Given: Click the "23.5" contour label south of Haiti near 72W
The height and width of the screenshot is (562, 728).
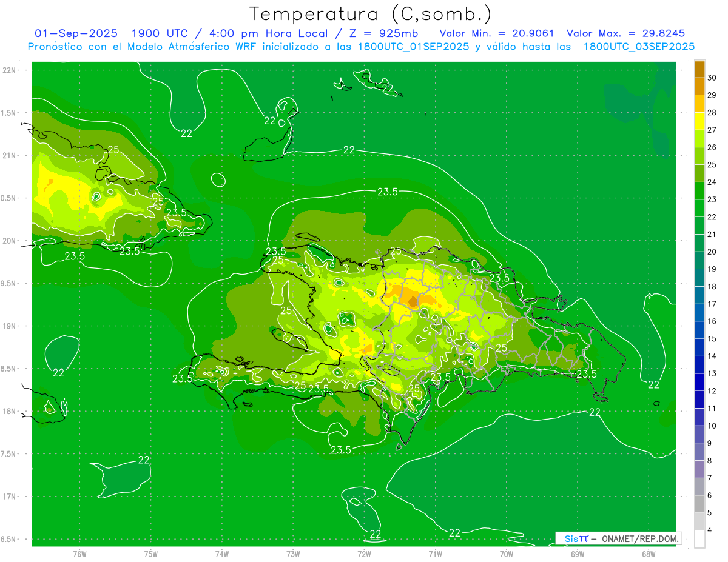Looking at the screenshot, I should pyautogui.click(x=341, y=450).
